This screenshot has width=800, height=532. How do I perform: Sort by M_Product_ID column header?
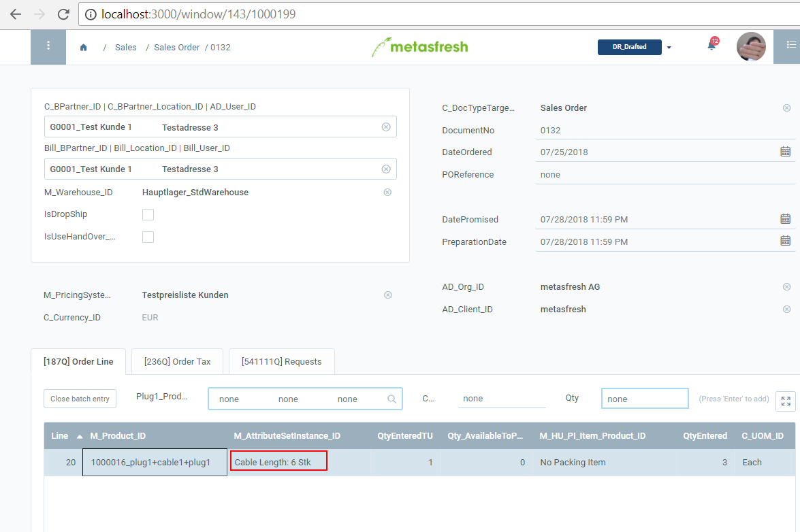[118, 435]
